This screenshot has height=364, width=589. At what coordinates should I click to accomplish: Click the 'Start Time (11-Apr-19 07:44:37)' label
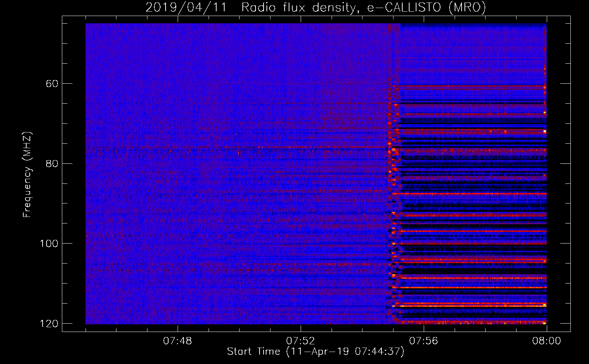click(316, 351)
